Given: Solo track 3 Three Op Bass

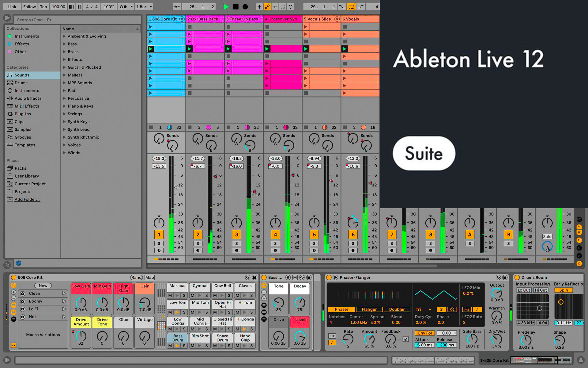Looking at the screenshot, I should point(236,243).
